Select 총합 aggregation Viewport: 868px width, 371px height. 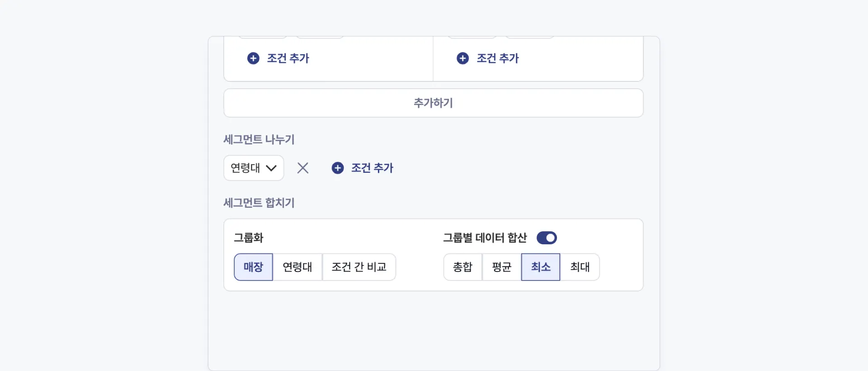click(x=462, y=267)
